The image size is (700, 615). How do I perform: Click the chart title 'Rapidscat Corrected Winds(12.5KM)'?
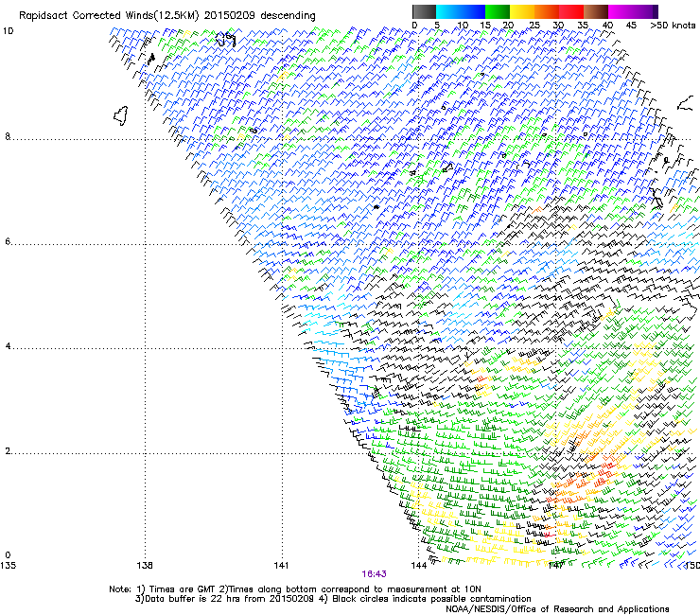coord(109,15)
